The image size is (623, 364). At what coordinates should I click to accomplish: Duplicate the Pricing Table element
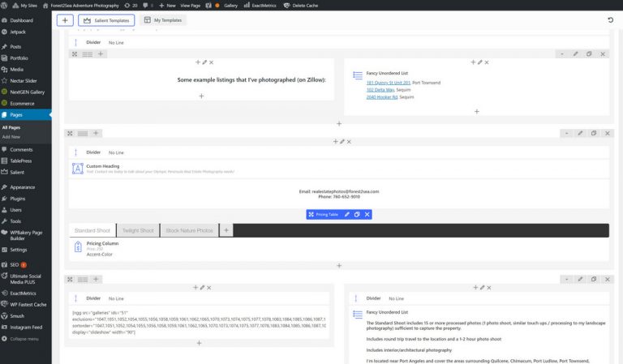pyautogui.click(x=357, y=214)
